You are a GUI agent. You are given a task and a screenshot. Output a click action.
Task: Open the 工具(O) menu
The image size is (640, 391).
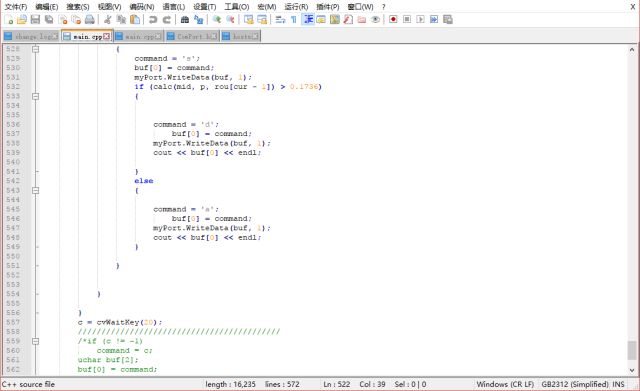pyautogui.click(x=237, y=7)
